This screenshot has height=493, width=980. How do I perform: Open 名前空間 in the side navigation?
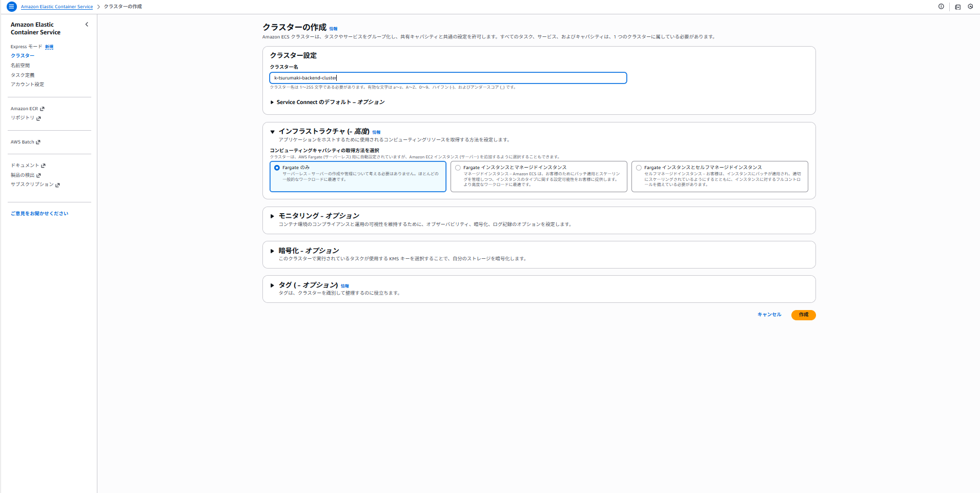pyautogui.click(x=21, y=66)
